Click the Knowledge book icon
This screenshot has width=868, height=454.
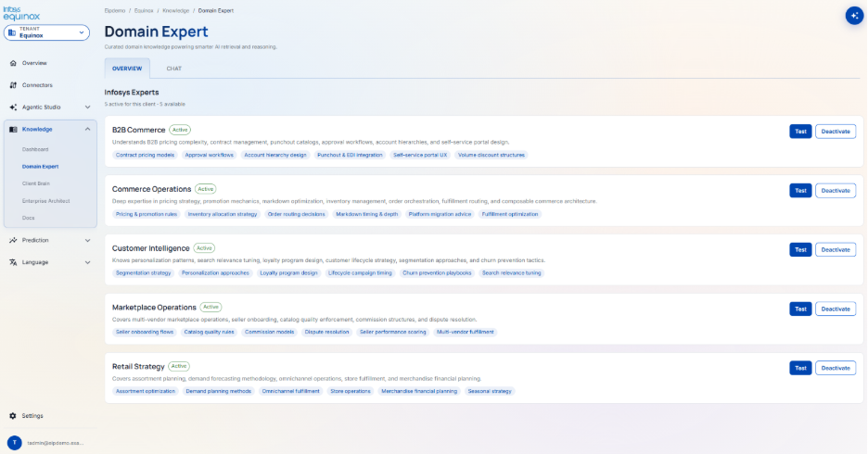click(x=13, y=130)
